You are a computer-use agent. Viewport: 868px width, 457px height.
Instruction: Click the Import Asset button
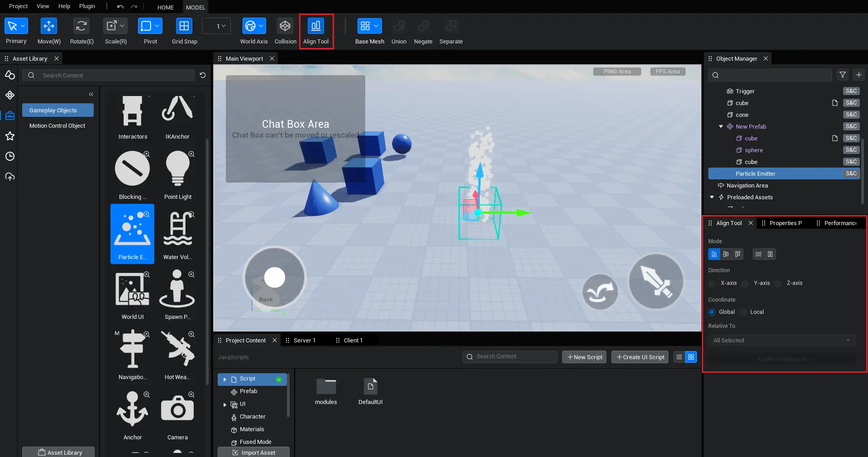(253, 452)
